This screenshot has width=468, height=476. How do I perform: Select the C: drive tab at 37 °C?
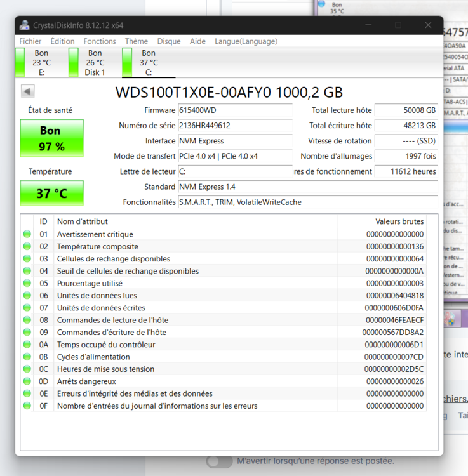[x=149, y=63]
